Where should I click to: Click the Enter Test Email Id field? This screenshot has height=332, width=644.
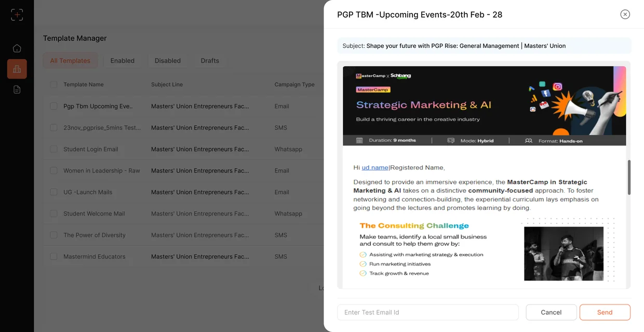428,312
